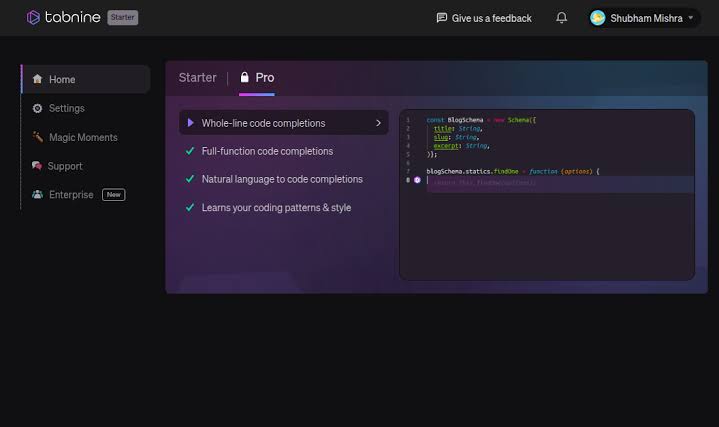Expand the chevron on Whole-line code completions
The image size is (719, 427).
(x=378, y=123)
